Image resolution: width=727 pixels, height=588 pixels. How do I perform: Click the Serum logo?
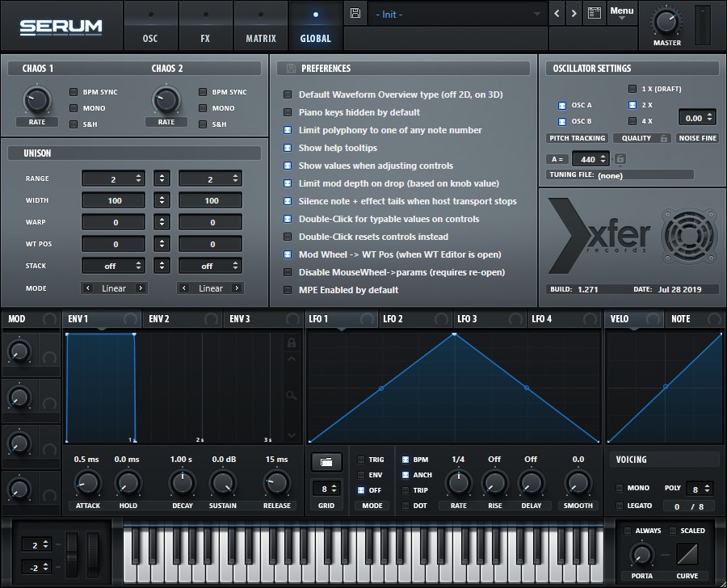click(61, 27)
